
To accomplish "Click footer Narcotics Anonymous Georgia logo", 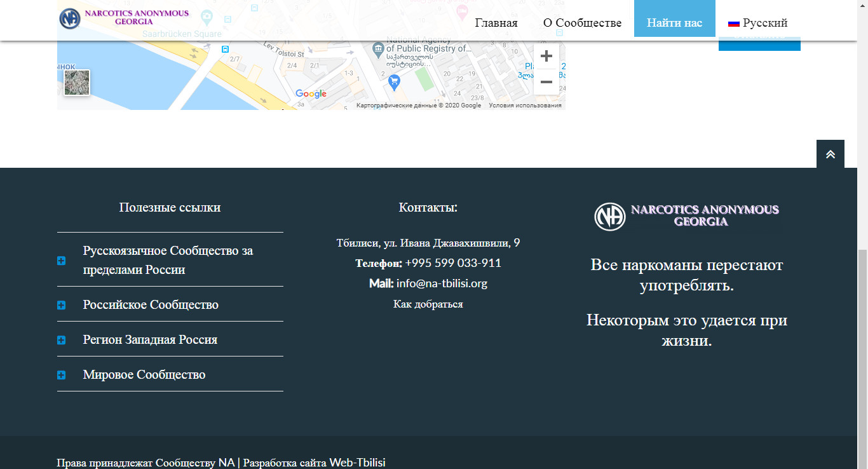I will tap(686, 216).
